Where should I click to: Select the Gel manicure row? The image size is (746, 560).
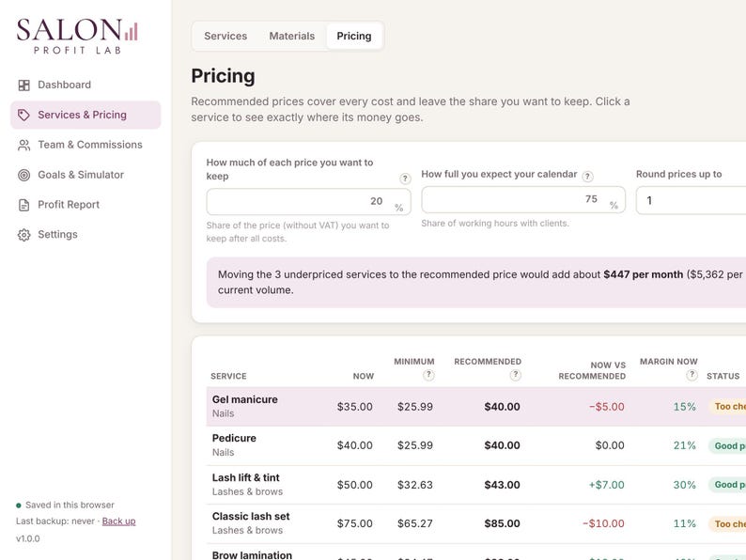pos(475,406)
